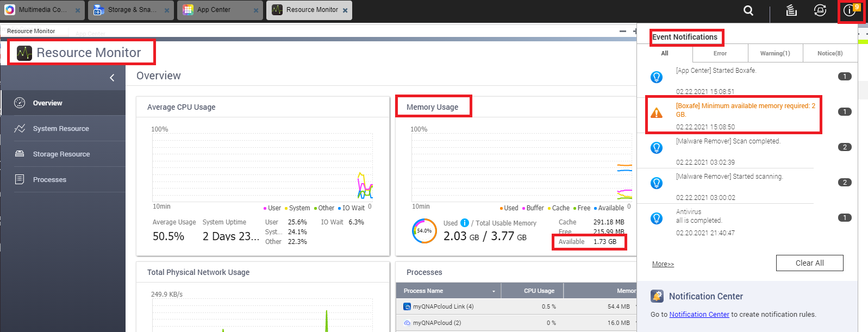868x332 pixels.
Task: Open the Notification Center link
Action: click(x=699, y=314)
